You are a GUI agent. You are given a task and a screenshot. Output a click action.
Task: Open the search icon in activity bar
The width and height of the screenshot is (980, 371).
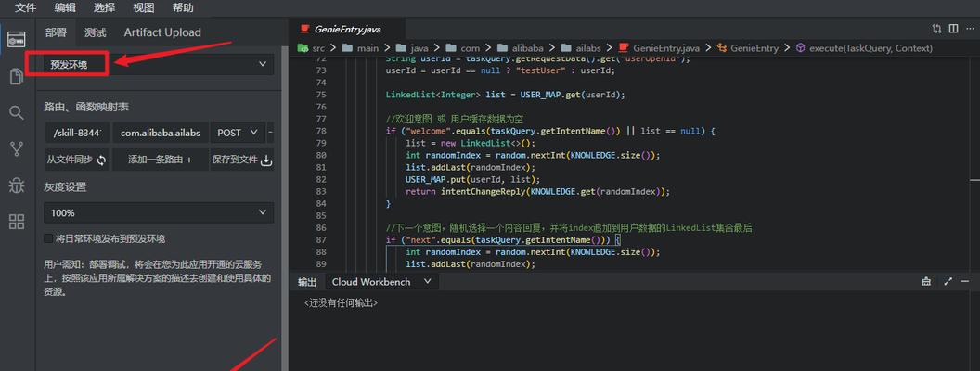[x=17, y=112]
